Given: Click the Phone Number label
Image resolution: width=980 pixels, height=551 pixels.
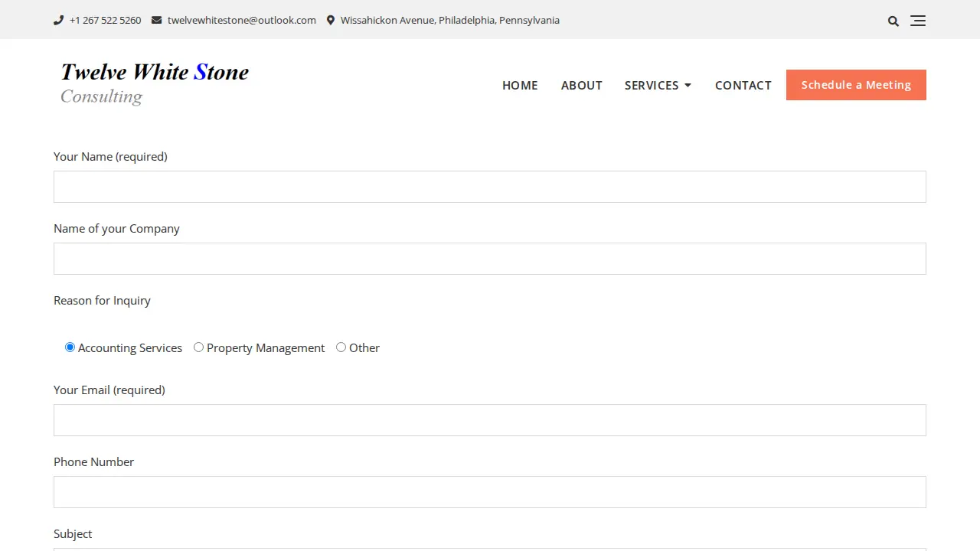Looking at the screenshot, I should [x=93, y=462].
